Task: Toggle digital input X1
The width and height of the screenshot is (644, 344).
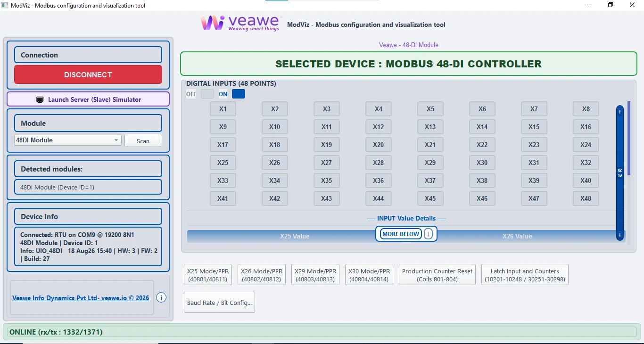Action: pos(223,109)
